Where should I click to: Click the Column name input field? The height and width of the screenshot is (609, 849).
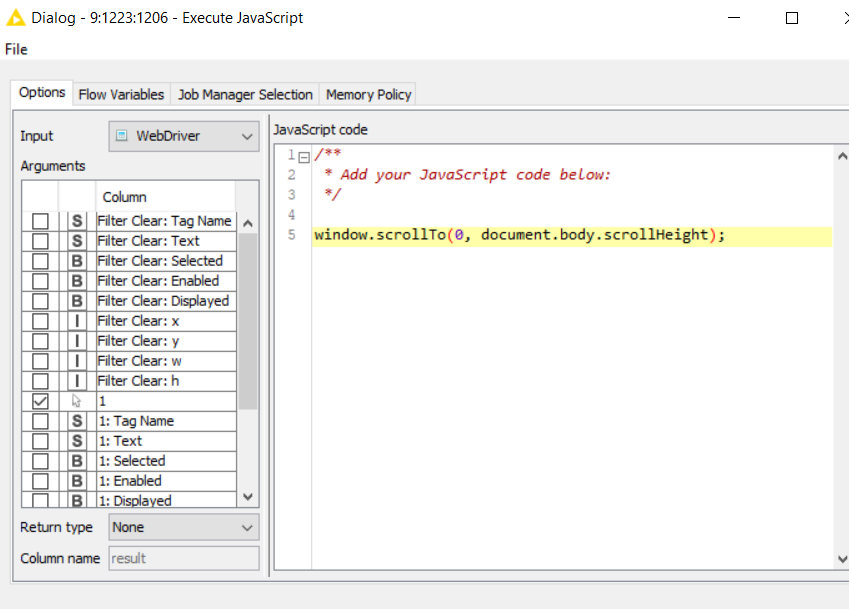click(183, 558)
